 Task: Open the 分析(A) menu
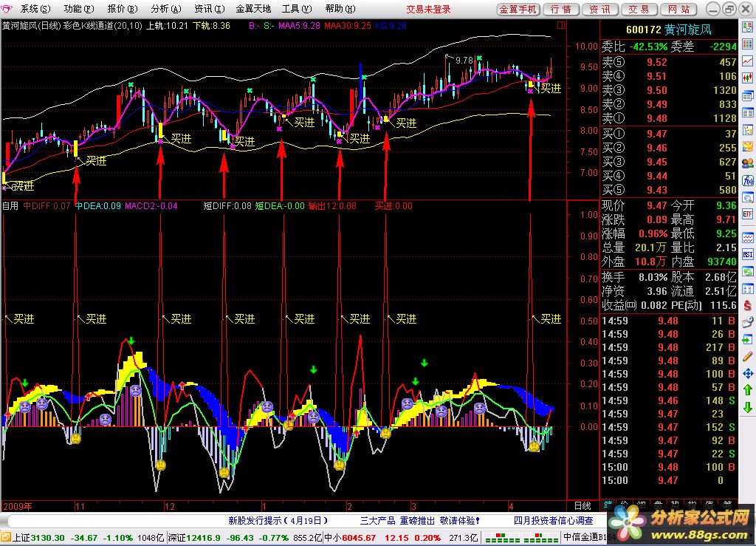[165, 9]
